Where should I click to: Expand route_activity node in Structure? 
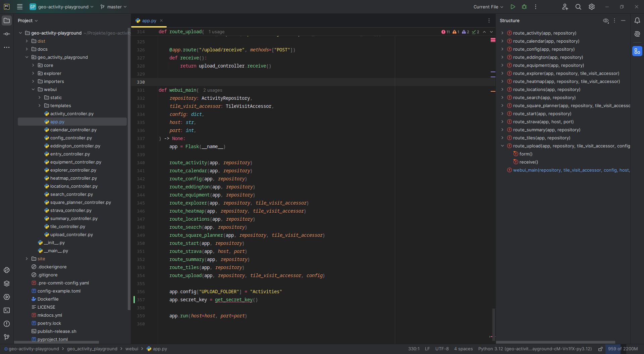point(502,33)
